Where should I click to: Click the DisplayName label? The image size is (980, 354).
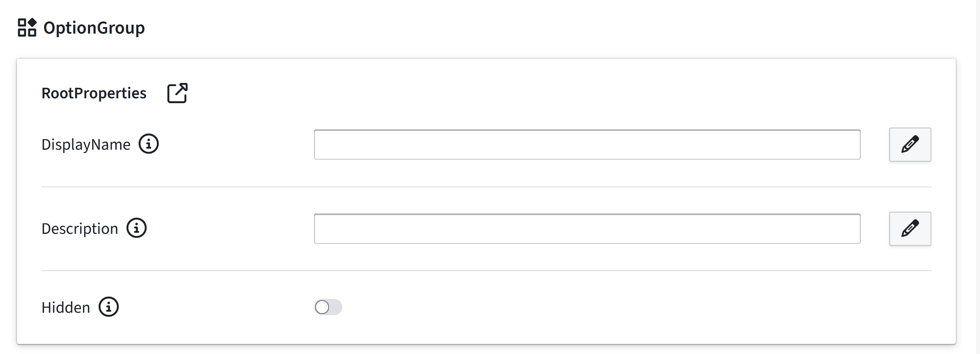[x=85, y=144]
